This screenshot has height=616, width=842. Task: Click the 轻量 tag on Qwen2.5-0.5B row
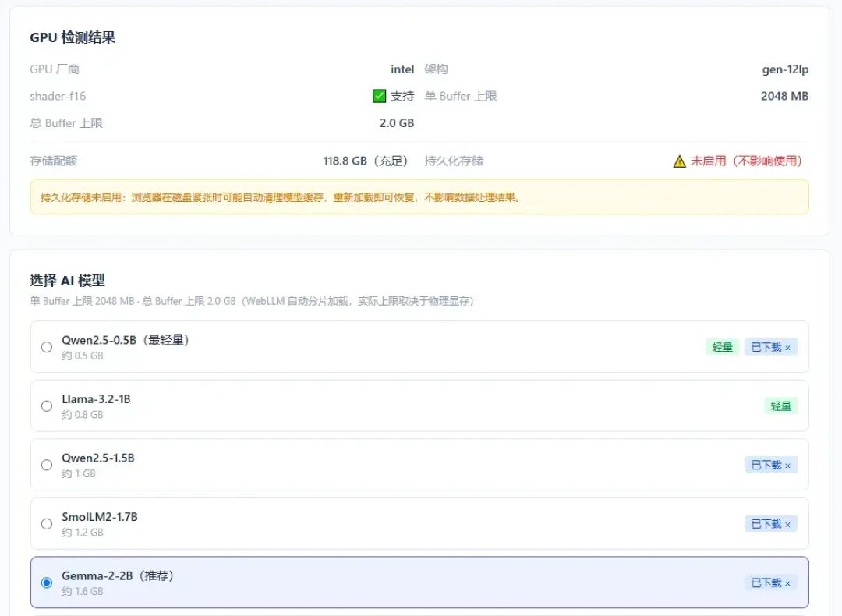click(x=722, y=348)
